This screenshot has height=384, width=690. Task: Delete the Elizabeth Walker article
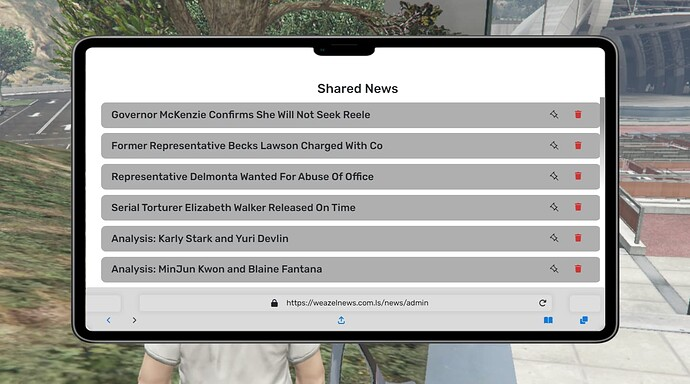(x=578, y=207)
